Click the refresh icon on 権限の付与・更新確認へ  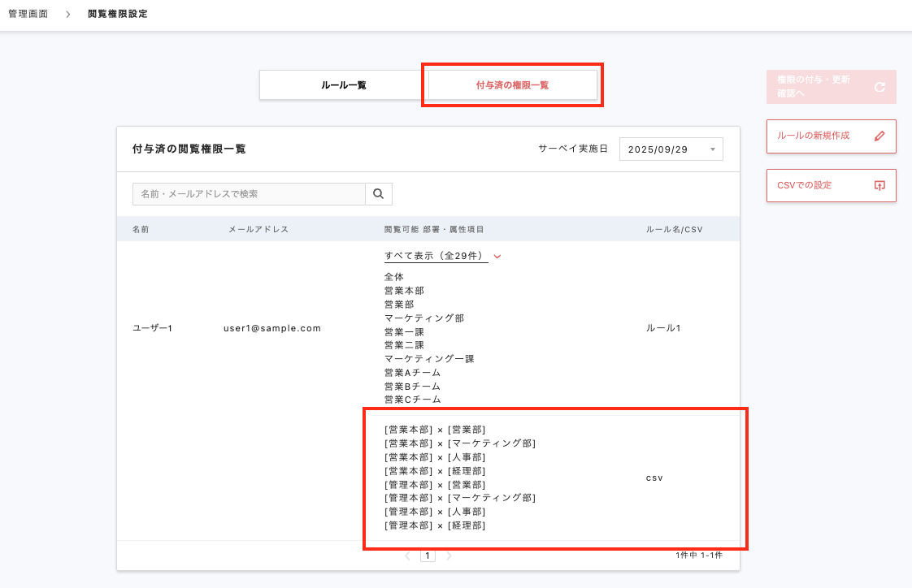tap(879, 86)
